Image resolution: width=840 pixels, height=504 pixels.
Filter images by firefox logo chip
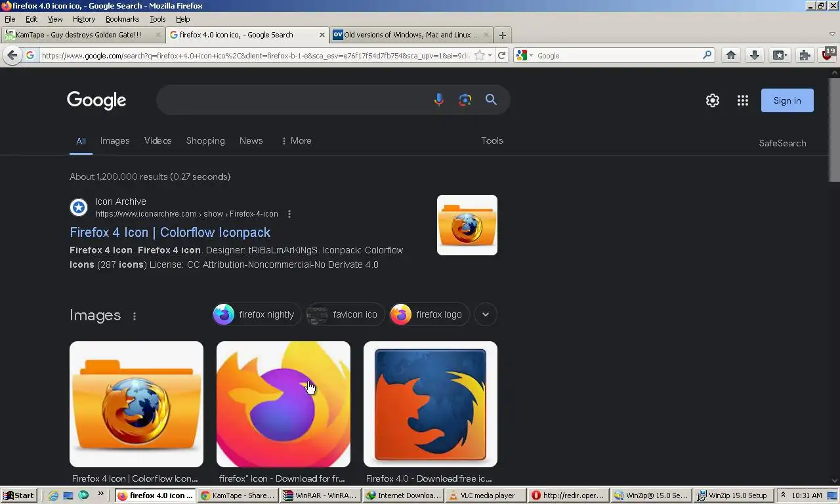click(x=430, y=314)
